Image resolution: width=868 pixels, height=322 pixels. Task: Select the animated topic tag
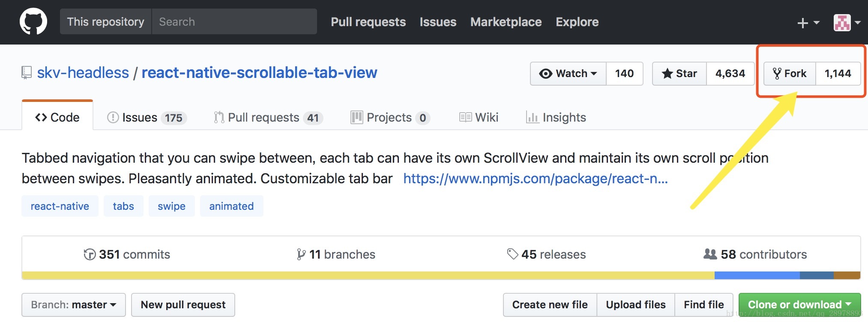coord(231,206)
